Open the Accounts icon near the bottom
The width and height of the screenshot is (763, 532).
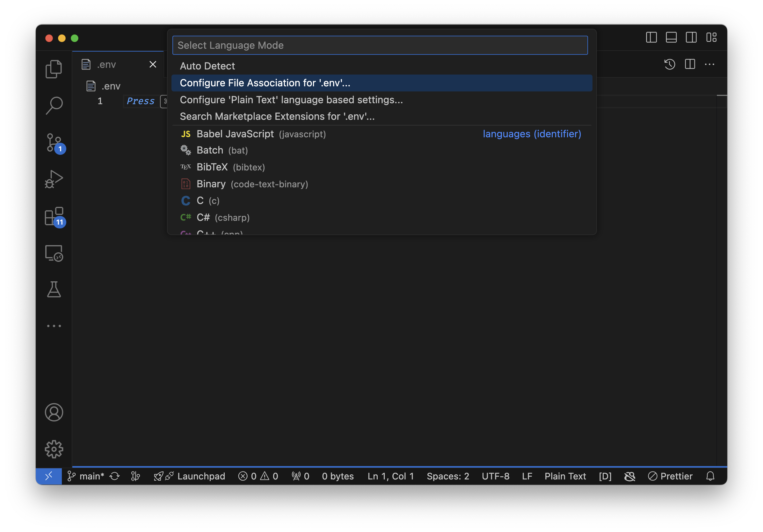[x=54, y=413]
